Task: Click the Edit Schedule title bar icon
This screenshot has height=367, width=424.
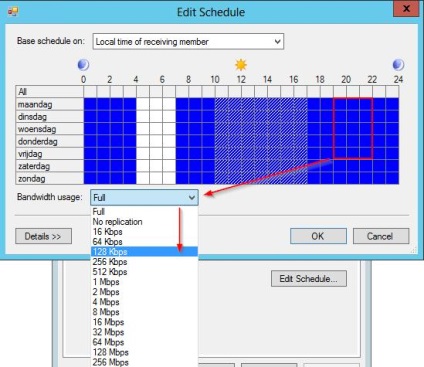Action: 13,12
